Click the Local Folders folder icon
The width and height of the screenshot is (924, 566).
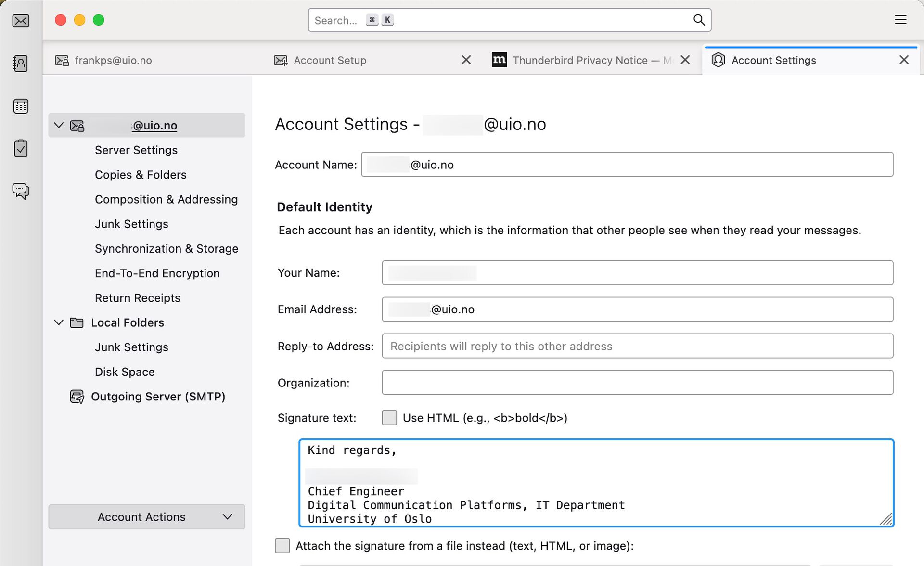point(77,323)
